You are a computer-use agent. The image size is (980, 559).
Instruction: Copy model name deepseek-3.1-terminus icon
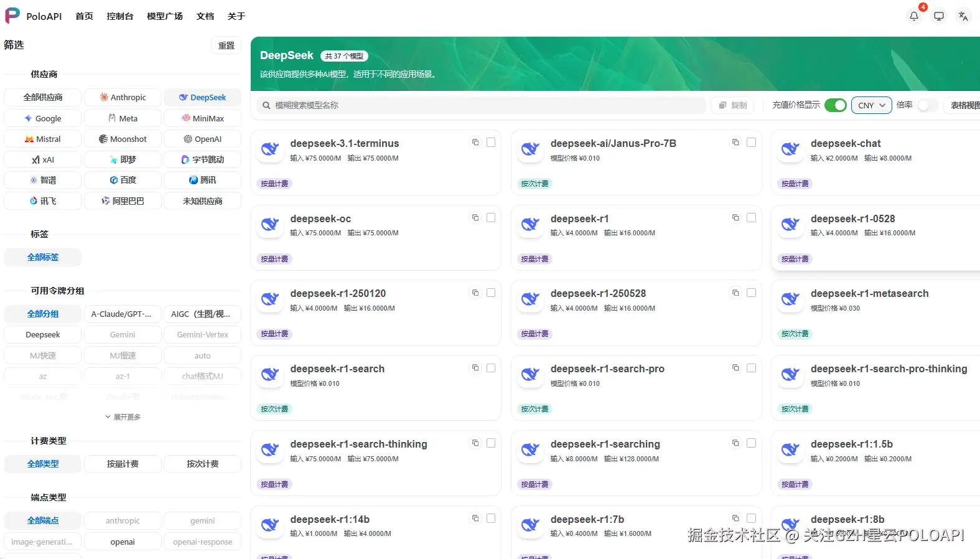(x=475, y=143)
